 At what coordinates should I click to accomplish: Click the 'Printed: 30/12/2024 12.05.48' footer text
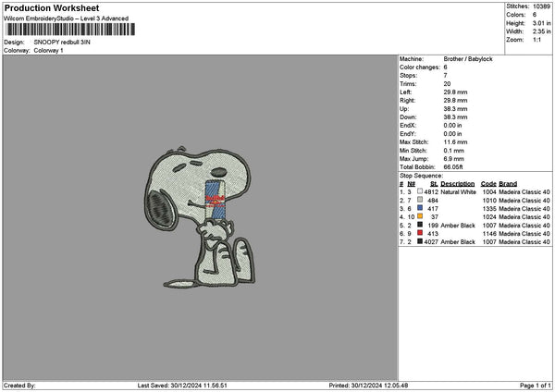[x=368, y=386]
